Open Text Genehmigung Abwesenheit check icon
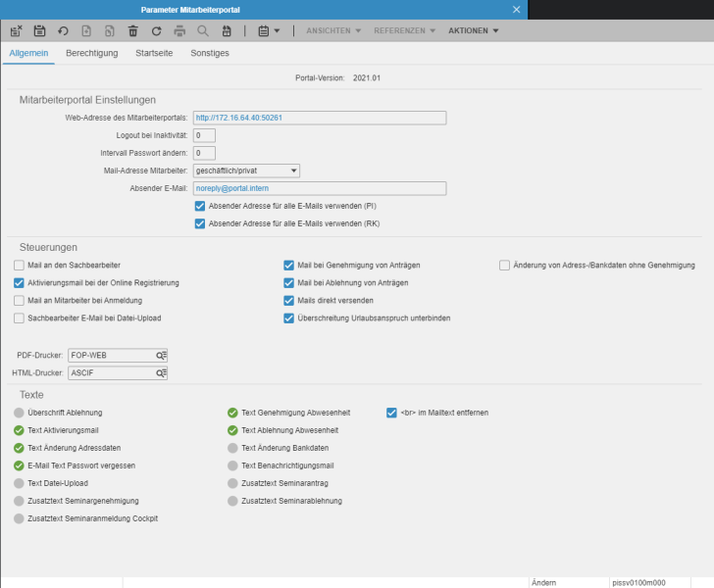The width and height of the screenshot is (714, 588). point(232,413)
